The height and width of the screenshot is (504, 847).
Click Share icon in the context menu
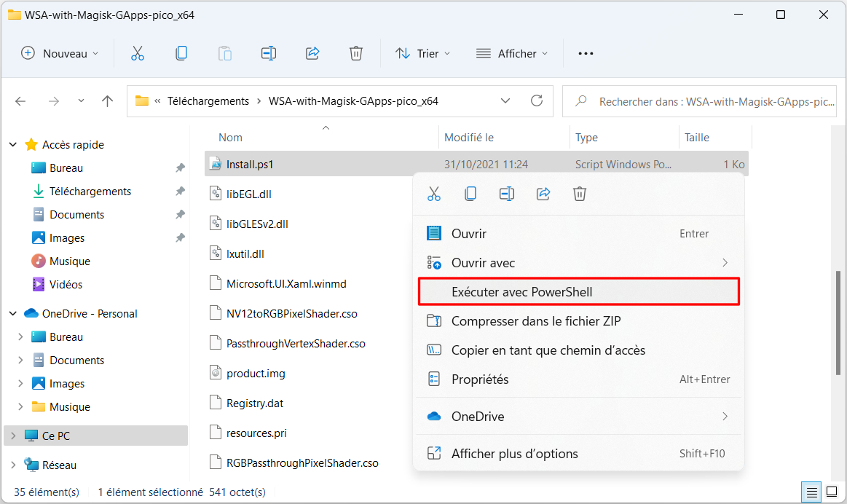click(x=543, y=194)
